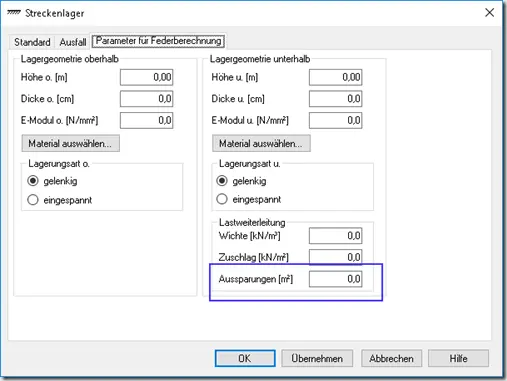507x381 pixels.
Task: Open the Ausfall tab
Action: [73, 42]
